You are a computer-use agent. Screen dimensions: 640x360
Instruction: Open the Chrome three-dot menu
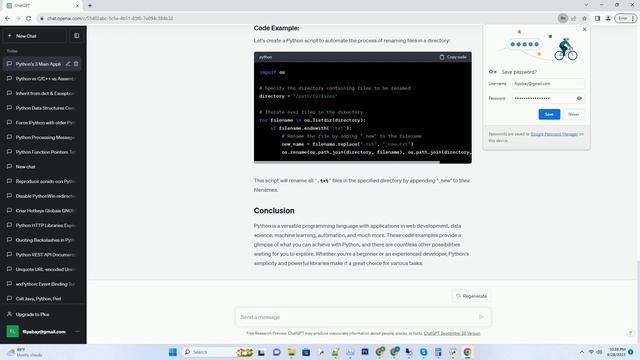[633, 18]
